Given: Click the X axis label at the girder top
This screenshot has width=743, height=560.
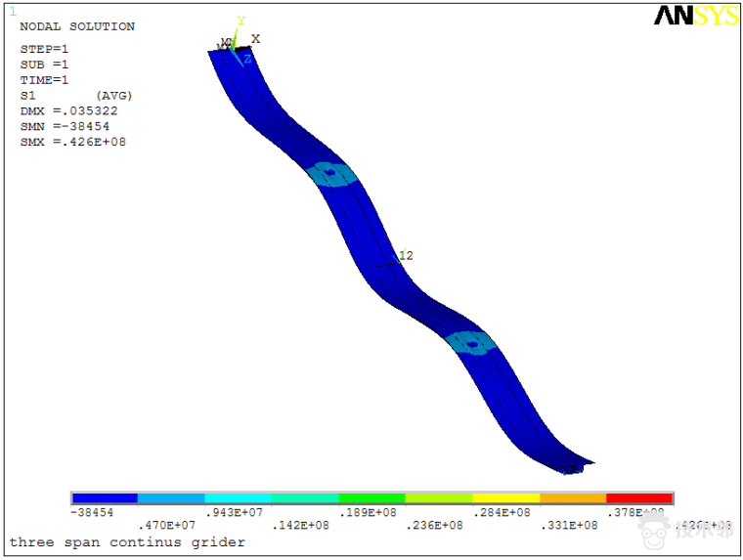Looking at the screenshot, I should [255, 39].
